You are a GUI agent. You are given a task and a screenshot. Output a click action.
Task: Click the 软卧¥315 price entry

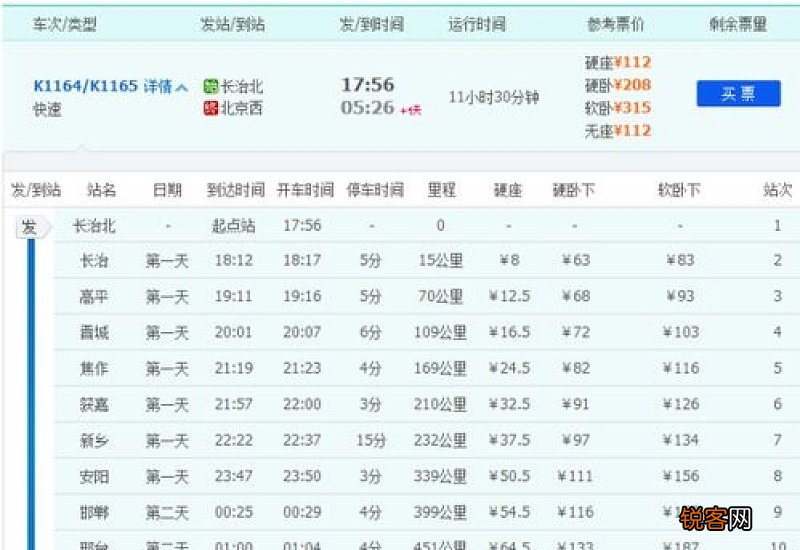618,108
